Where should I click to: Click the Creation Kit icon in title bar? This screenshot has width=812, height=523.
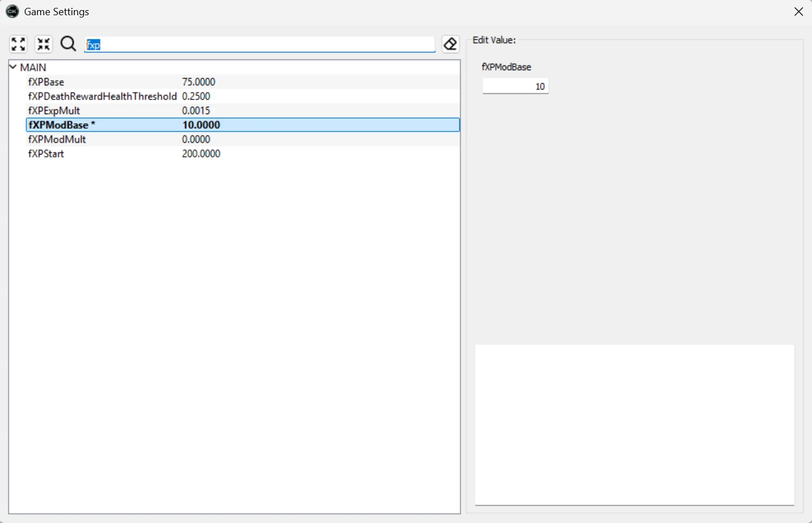12,11
